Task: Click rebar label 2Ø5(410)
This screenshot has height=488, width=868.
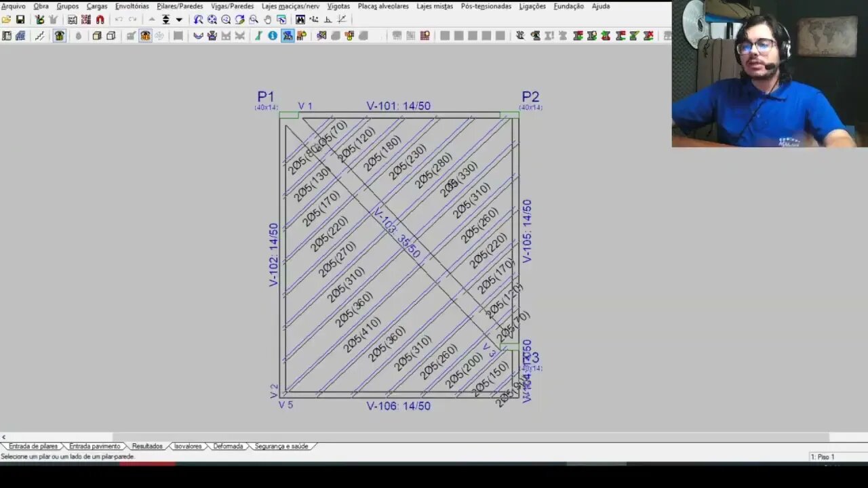Action: (361, 335)
